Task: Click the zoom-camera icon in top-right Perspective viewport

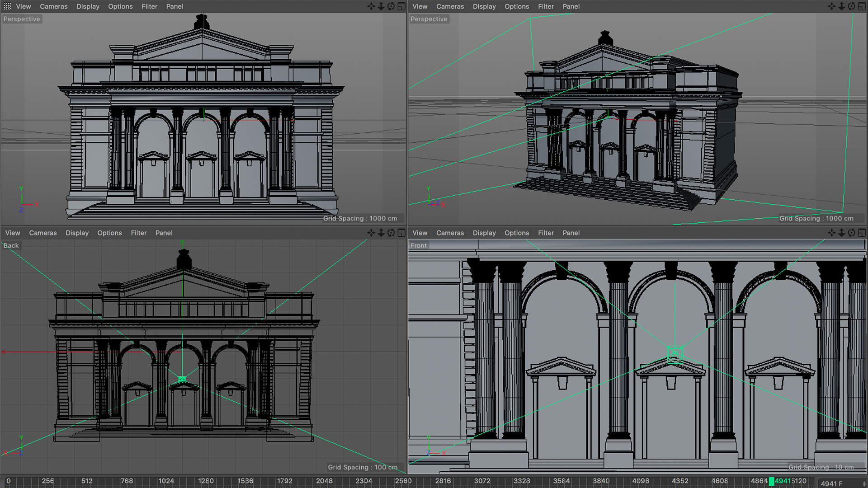Action: (842, 6)
